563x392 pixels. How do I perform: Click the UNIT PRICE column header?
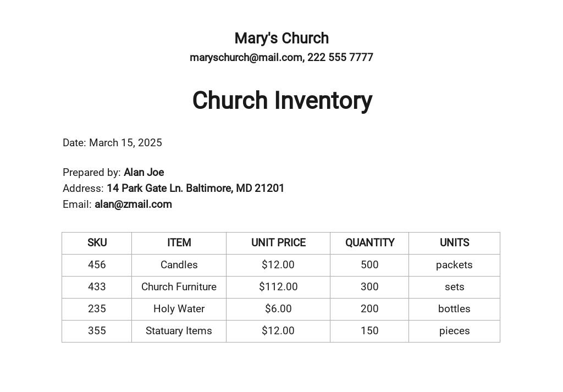[278, 243]
